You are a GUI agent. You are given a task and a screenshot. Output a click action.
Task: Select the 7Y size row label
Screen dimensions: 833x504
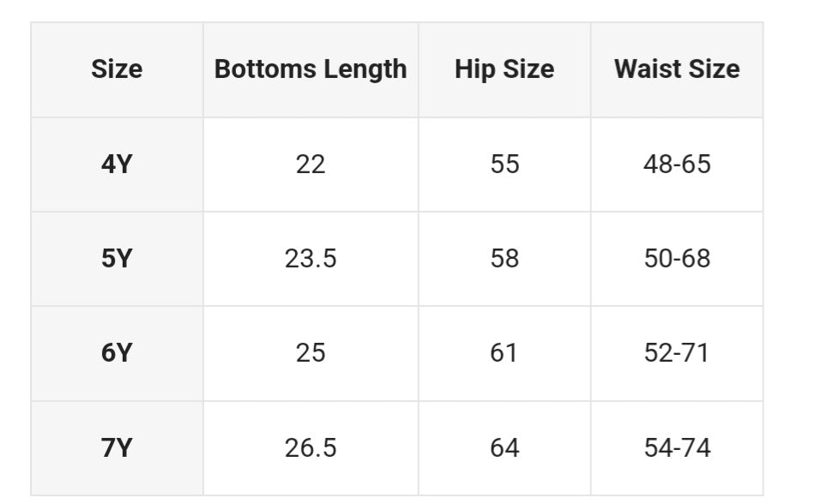117,447
